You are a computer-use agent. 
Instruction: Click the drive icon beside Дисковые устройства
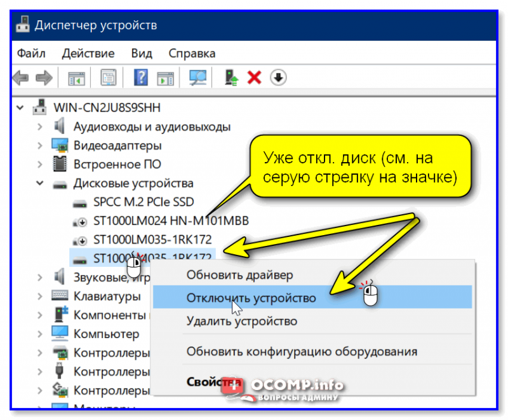click(60, 184)
